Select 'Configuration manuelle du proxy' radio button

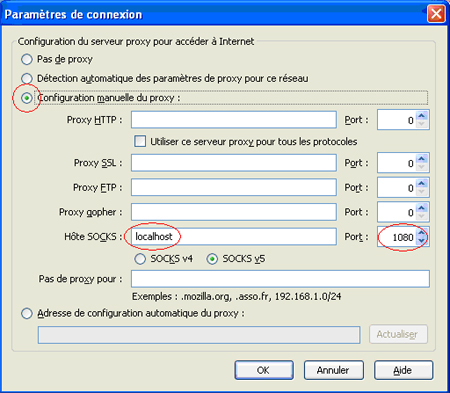point(27,98)
